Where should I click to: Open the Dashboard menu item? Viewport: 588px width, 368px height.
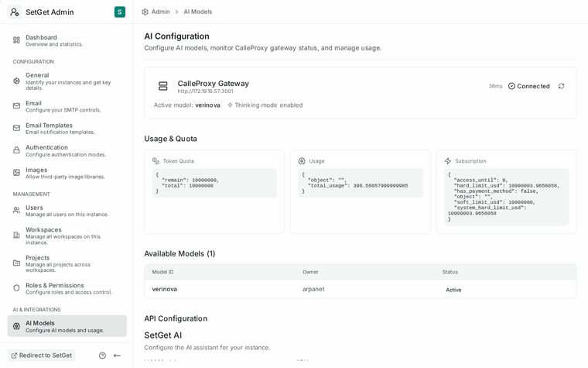point(67,40)
